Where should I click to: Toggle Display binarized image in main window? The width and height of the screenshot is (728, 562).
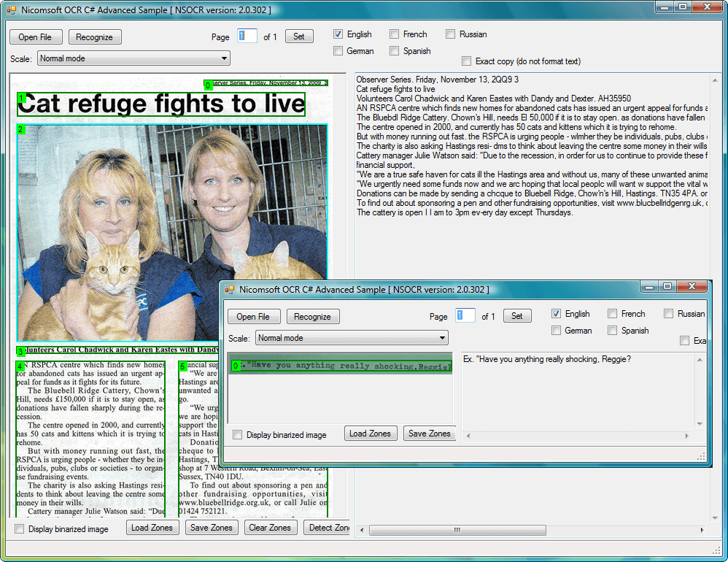coord(20,528)
